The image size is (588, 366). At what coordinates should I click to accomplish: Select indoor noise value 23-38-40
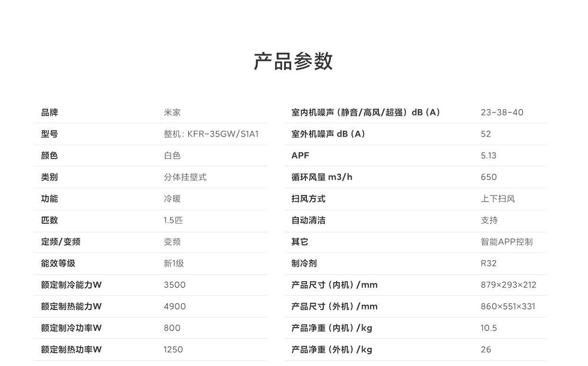pyautogui.click(x=502, y=113)
